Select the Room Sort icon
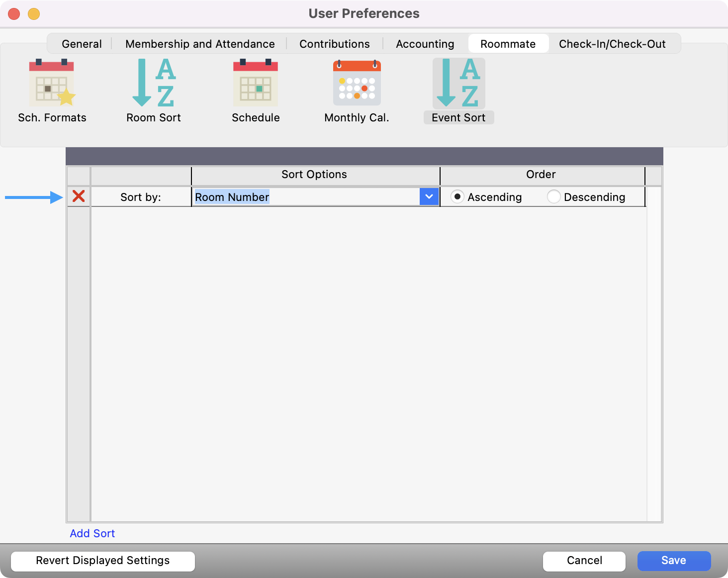Image resolution: width=728 pixels, height=578 pixels. tap(153, 83)
